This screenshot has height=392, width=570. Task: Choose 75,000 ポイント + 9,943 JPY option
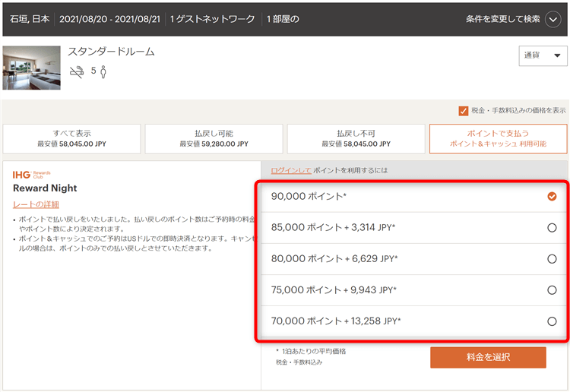(552, 290)
